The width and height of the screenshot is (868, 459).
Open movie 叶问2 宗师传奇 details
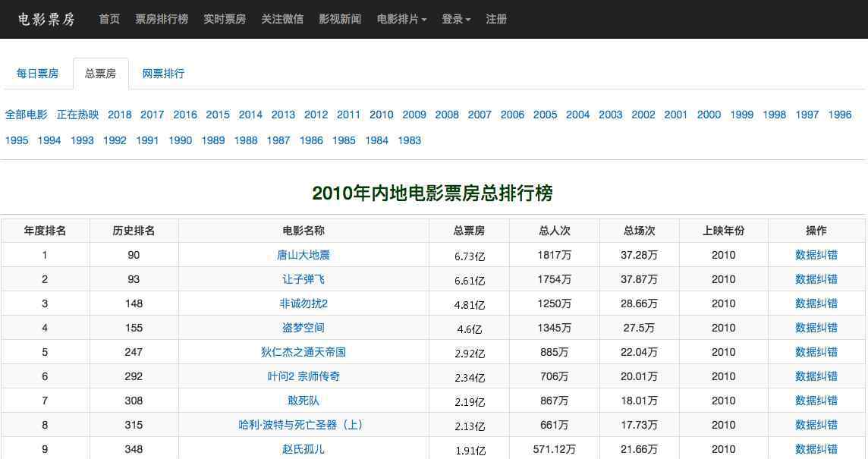coord(303,376)
